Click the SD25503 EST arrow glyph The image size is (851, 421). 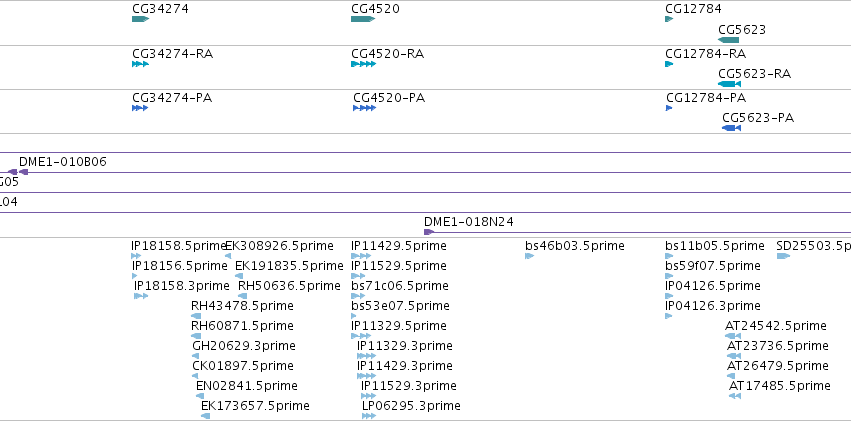click(x=783, y=256)
